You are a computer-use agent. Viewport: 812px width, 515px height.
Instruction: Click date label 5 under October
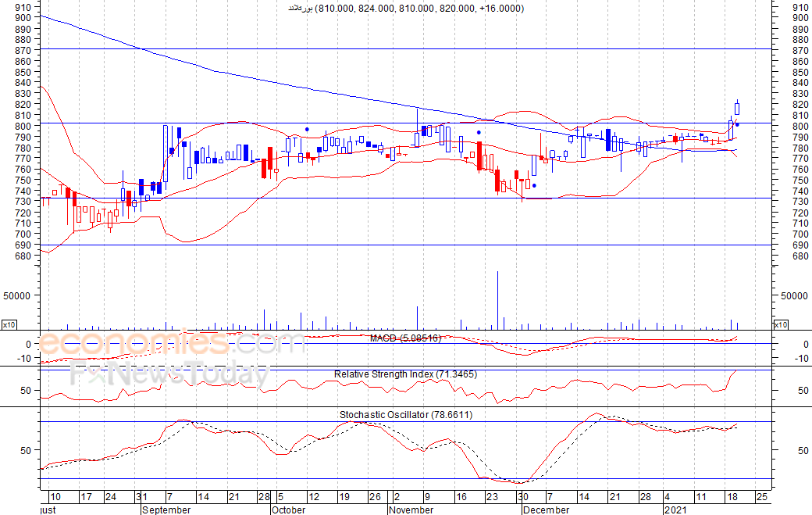(x=280, y=497)
